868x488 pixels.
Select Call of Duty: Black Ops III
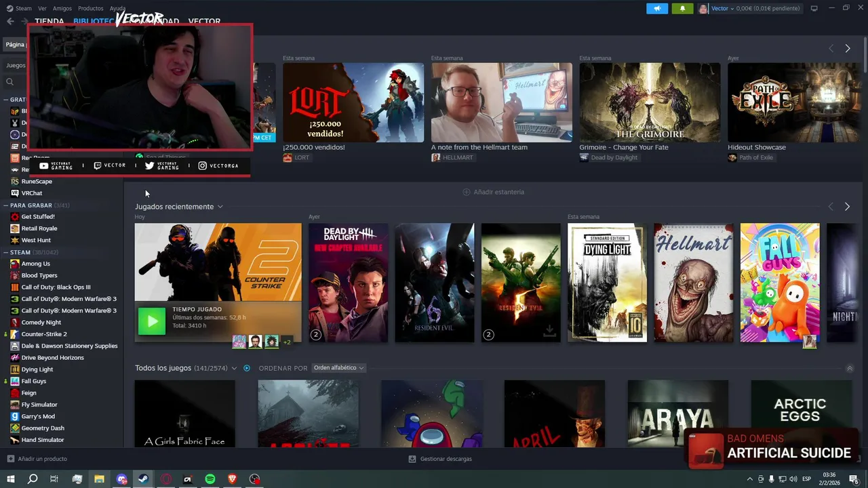[56, 287]
